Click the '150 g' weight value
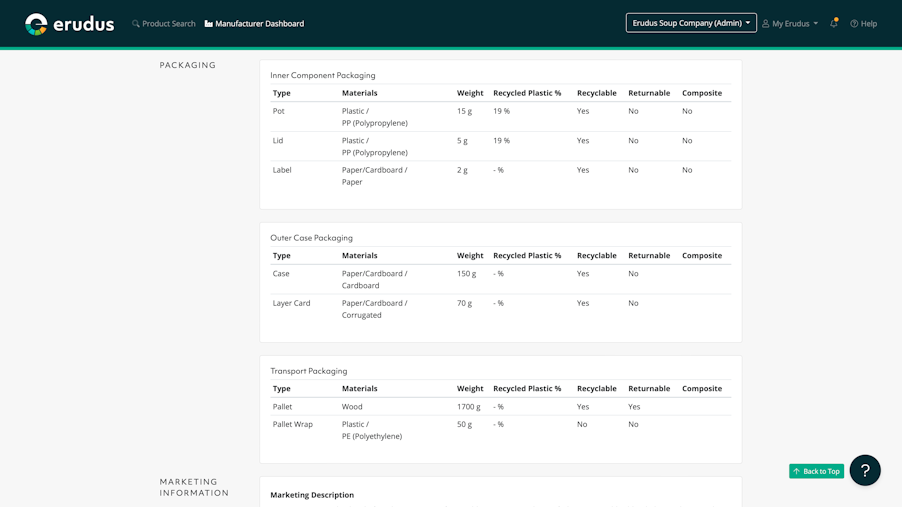The image size is (902, 507). click(467, 273)
